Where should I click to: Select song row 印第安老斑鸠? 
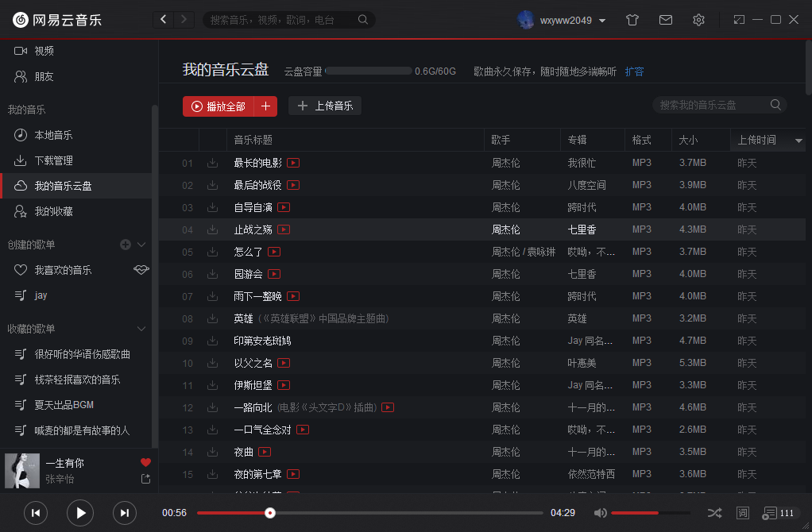click(481, 341)
